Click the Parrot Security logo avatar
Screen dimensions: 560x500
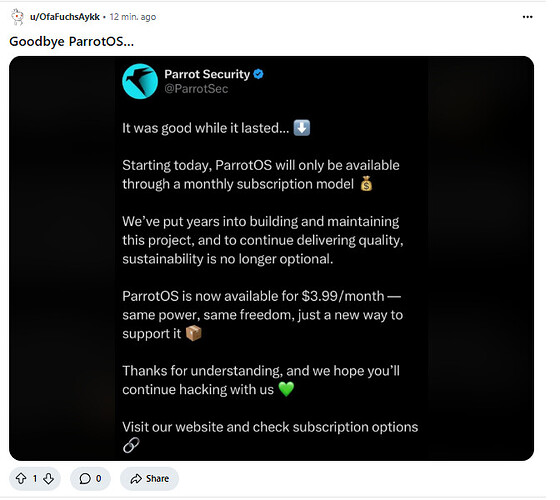140,81
